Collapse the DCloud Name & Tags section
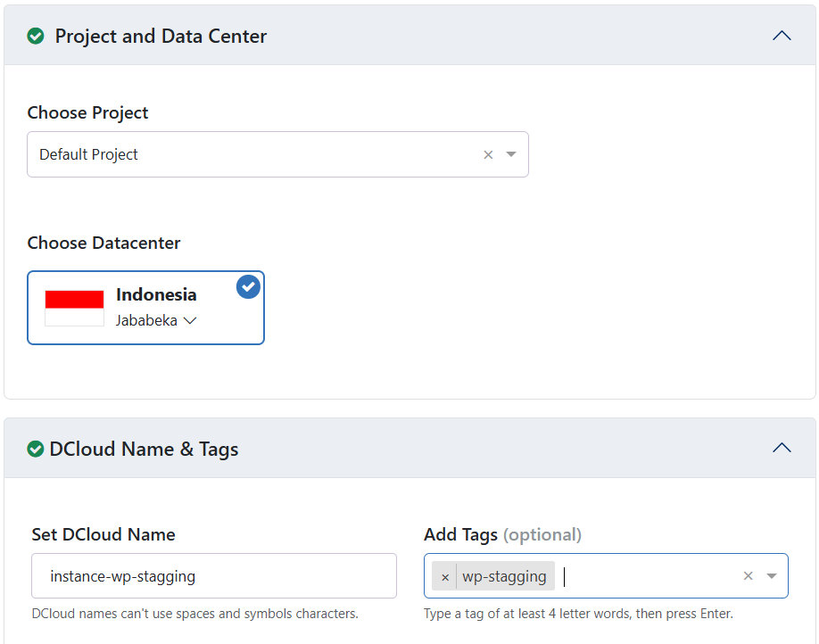 coord(782,449)
